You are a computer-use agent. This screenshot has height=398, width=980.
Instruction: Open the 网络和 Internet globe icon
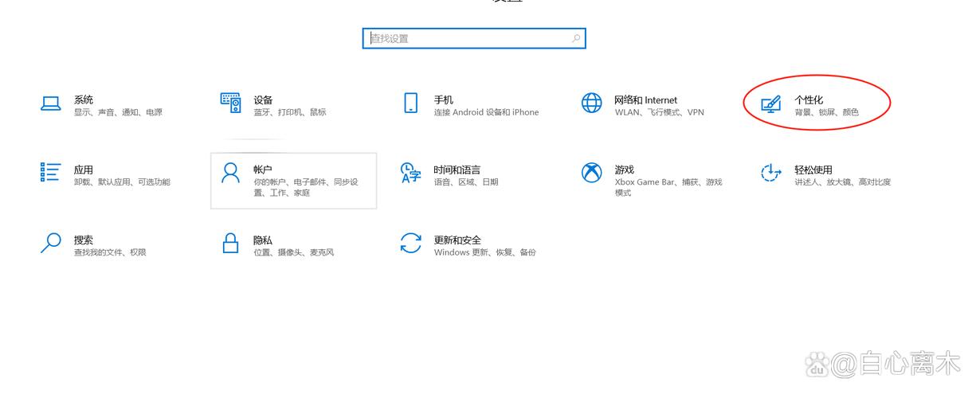coord(591,103)
